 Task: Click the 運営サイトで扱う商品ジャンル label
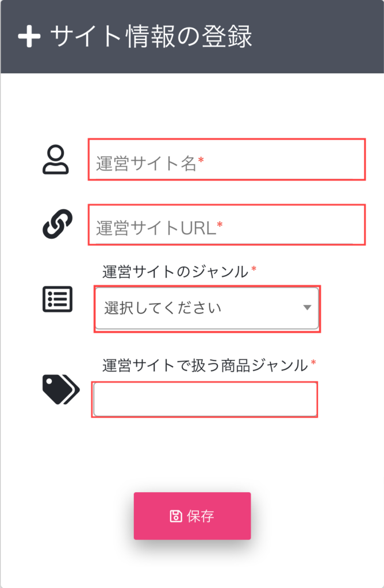pyautogui.click(x=205, y=365)
